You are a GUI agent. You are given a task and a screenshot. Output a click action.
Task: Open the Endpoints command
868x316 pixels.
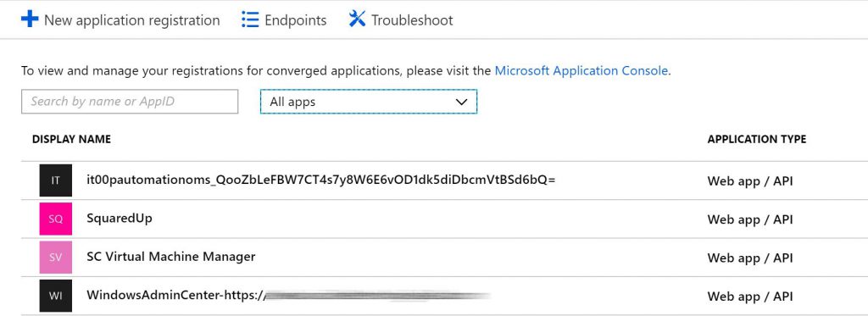point(284,20)
